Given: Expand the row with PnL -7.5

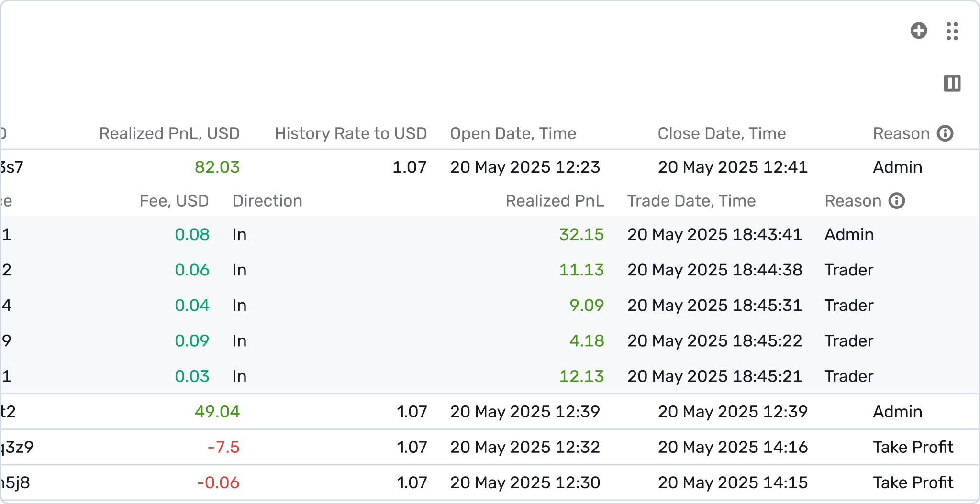Looking at the screenshot, I should (x=490, y=447).
